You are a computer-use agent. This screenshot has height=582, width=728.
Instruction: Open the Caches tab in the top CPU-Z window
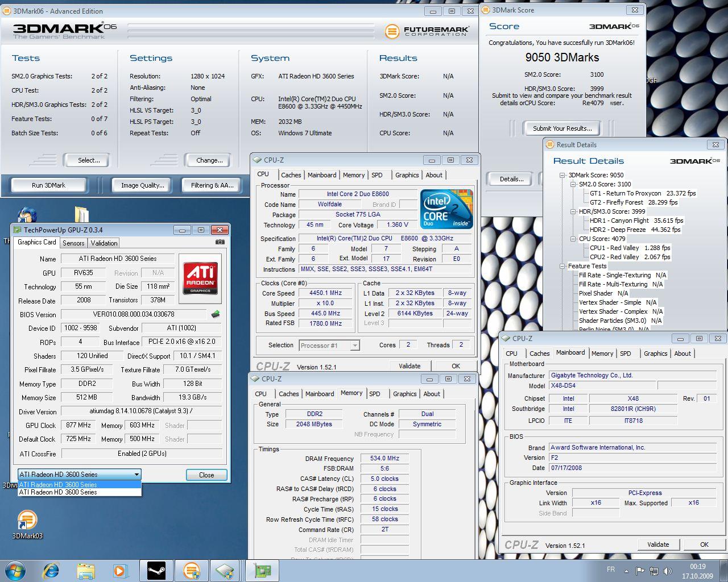click(x=291, y=175)
